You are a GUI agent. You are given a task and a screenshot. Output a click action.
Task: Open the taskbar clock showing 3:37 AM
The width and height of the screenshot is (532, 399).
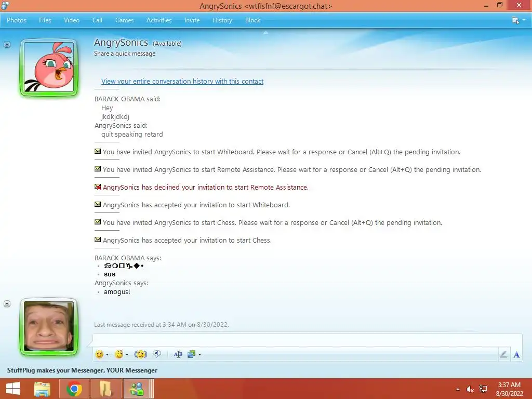pyautogui.click(x=509, y=389)
